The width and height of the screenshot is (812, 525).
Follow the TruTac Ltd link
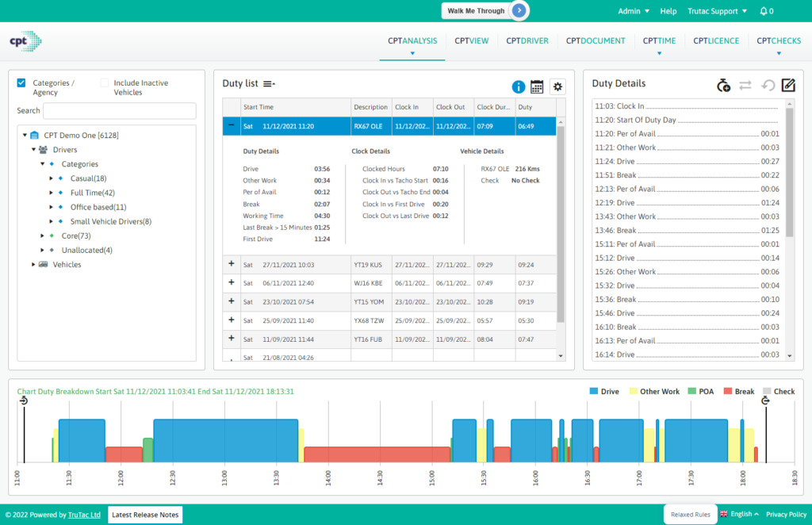pyautogui.click(x=84, y=515)
